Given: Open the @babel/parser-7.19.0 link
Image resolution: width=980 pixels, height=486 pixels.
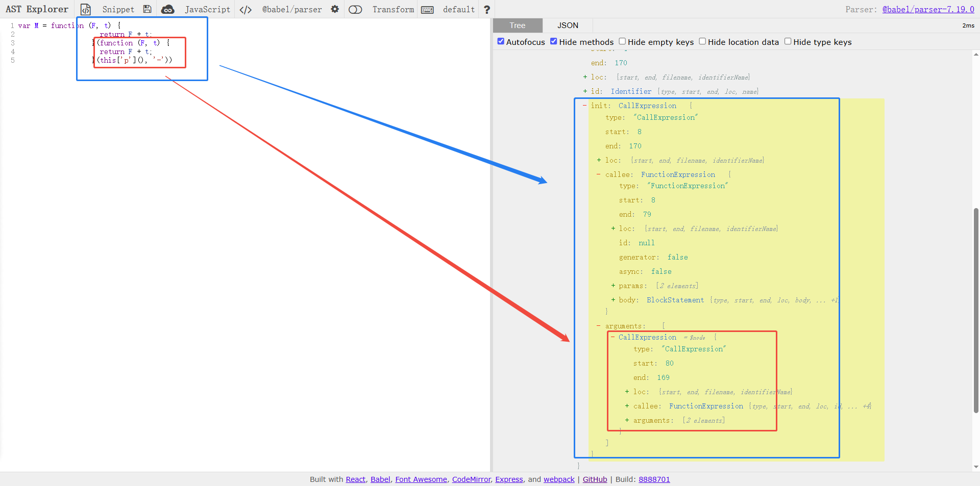Looking at the screenshot, I should click(x=928, y=9).
